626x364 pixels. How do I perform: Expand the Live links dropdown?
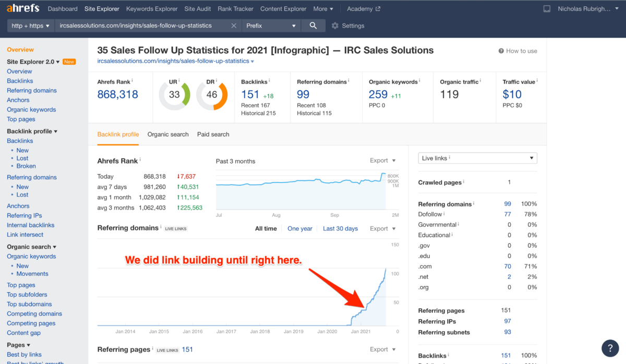(x=477, y=158)
